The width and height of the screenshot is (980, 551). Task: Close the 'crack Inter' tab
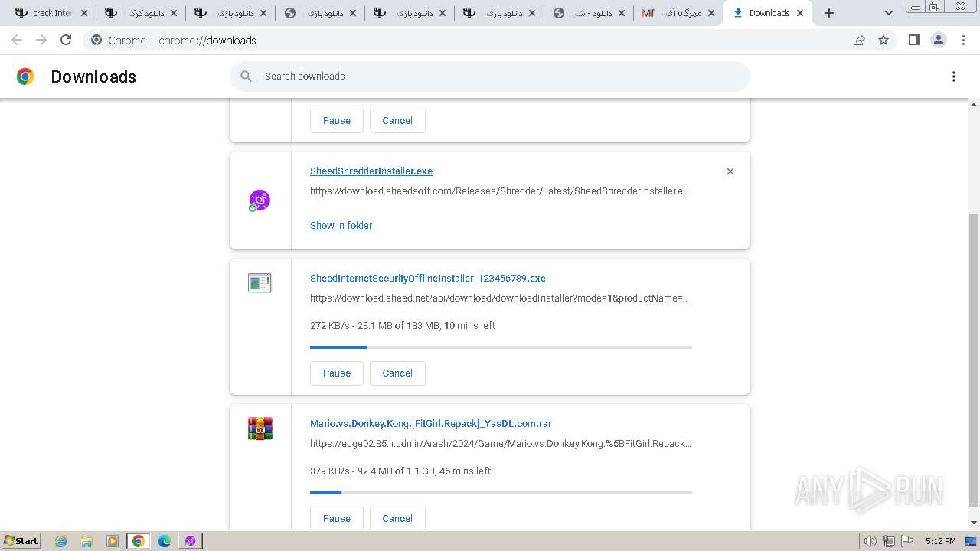tap(84, 13)
